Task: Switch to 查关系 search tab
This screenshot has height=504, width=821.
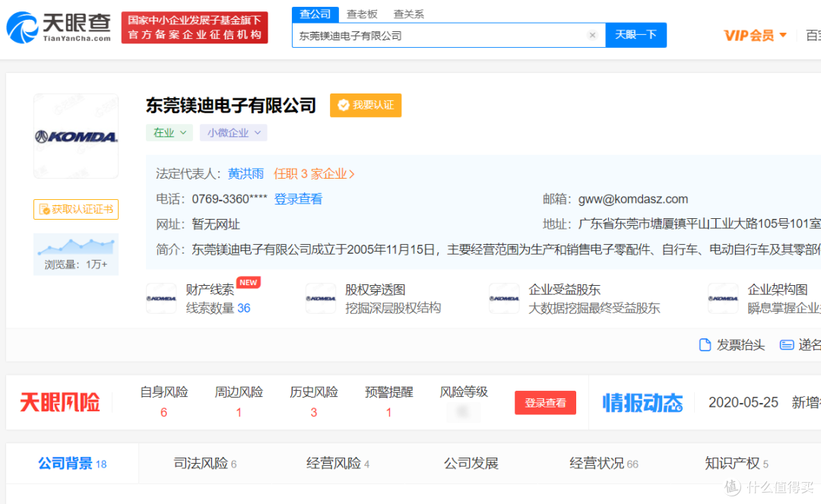Action: 408,14
